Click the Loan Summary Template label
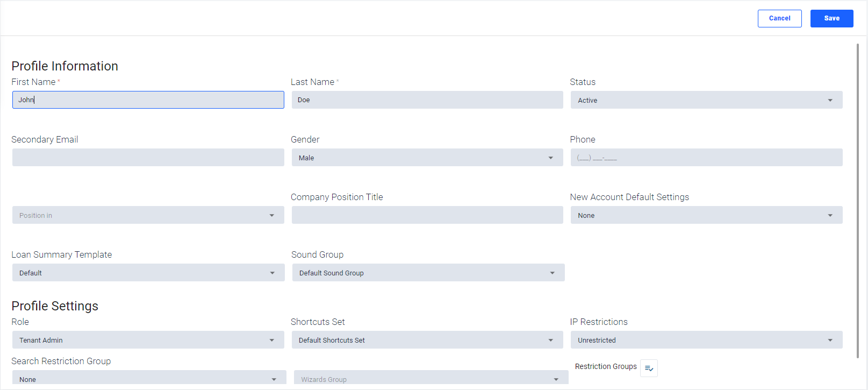868x390 pixels. click(62, 254)
